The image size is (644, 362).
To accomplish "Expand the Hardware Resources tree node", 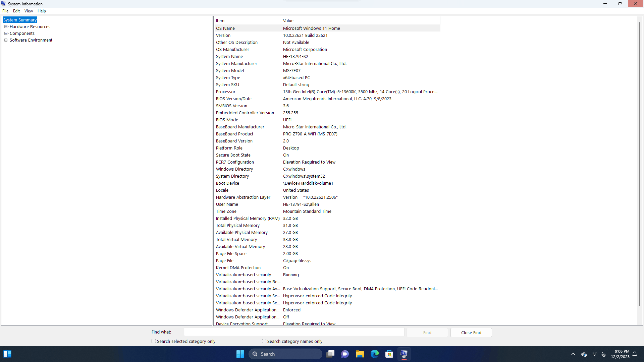I will pyautogui.click(x=6, y=27).
